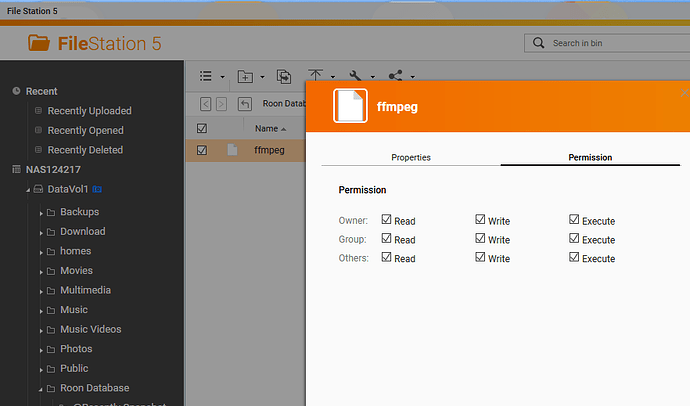Click the share icon
Image resolution: width=690 pixels, height=406 pixels.
395,76
